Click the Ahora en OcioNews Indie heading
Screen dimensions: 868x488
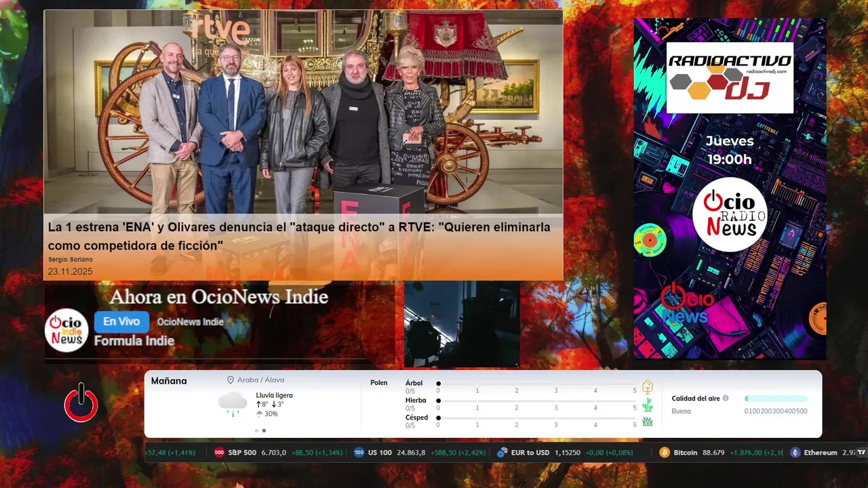(x=219, y=297)
